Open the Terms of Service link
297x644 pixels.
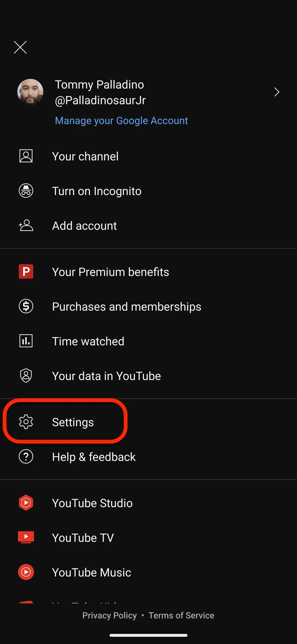point(181,615)
